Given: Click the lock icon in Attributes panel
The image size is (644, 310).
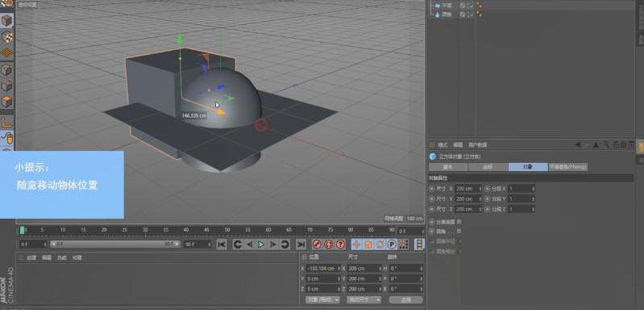Looking at the screenshot, I should click(x=617, y=145).
